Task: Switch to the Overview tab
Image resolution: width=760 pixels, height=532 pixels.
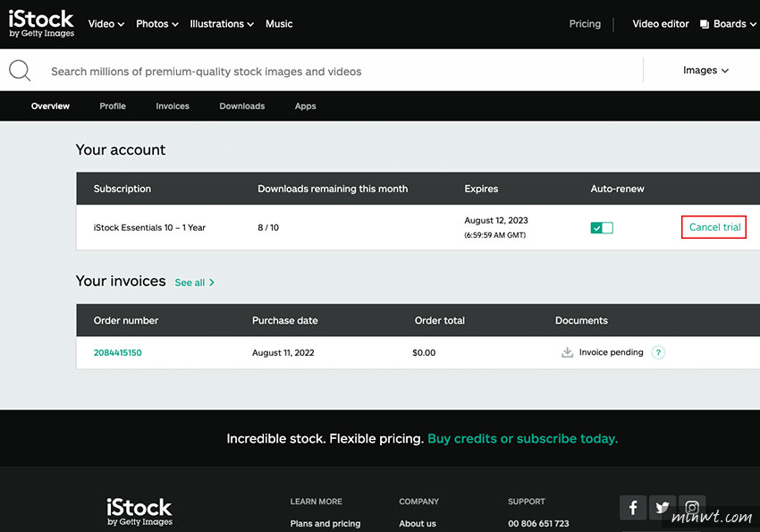Action: click(50, 106)
